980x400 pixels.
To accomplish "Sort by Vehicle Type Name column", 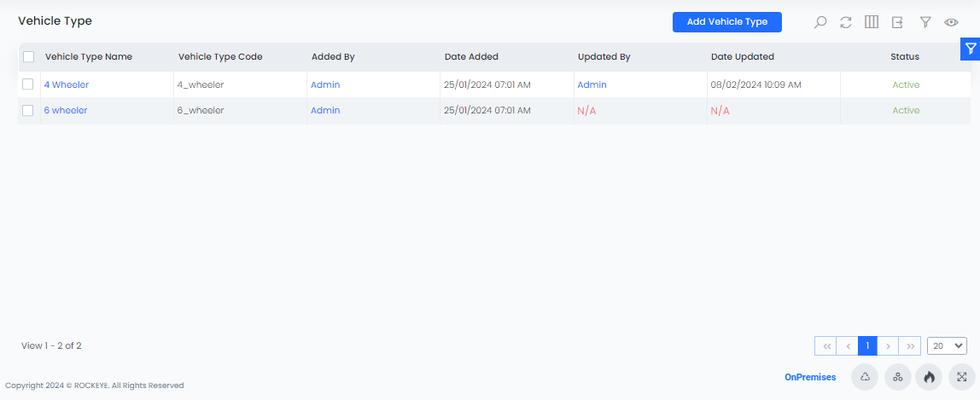I will (89, 57).
